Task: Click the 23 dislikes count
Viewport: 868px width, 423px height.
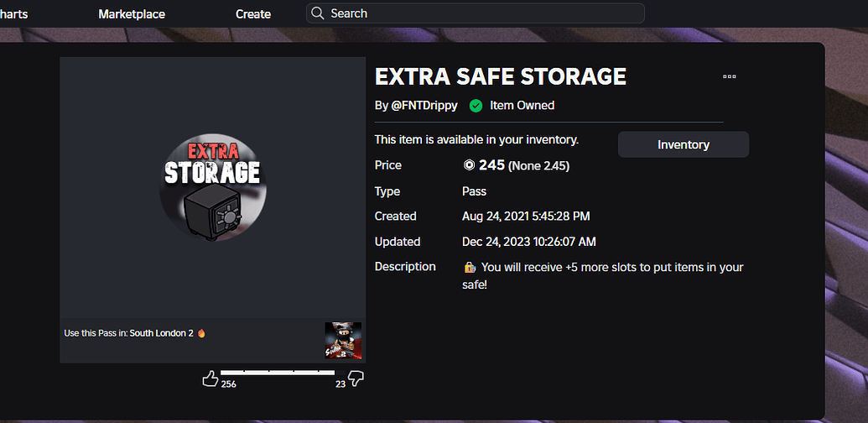Action: coord(340,384)
